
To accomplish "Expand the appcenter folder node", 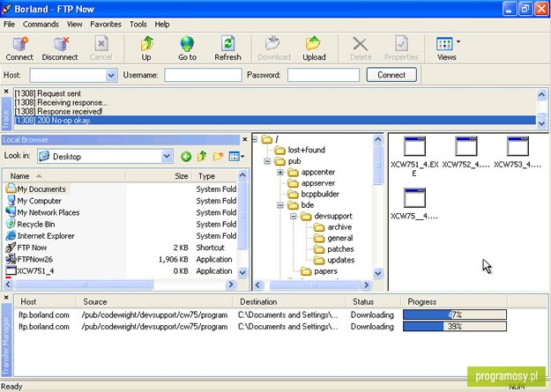I will click(280, 172).
